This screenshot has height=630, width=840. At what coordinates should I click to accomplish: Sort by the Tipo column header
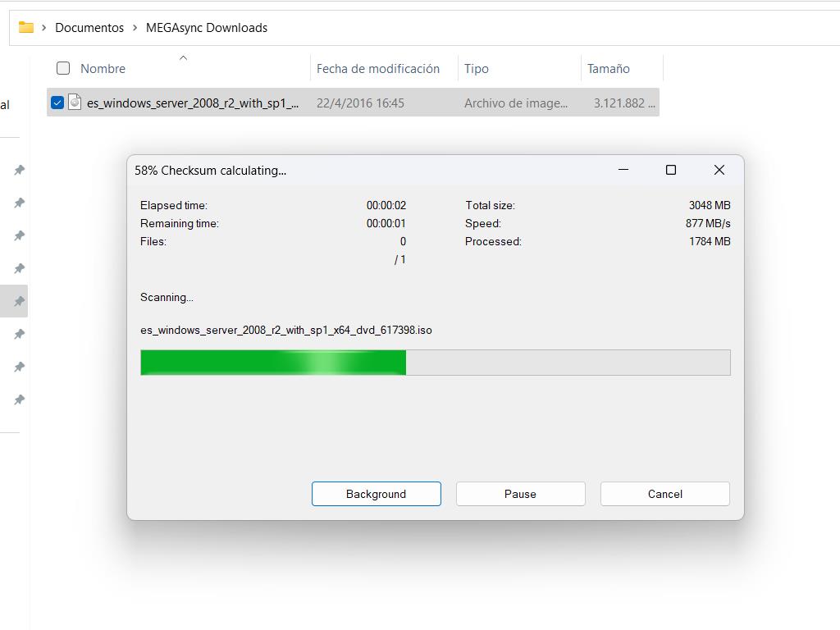pyautogui.click(x=477, y=69)
